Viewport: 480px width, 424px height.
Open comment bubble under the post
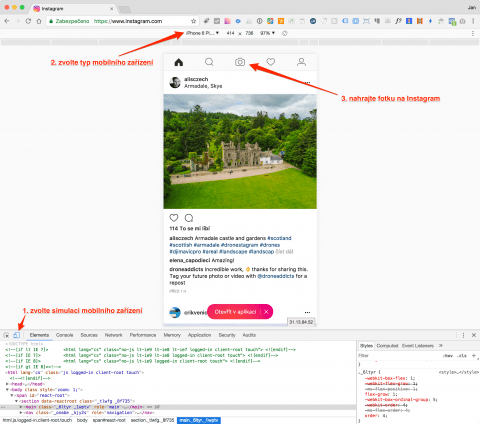189,218
